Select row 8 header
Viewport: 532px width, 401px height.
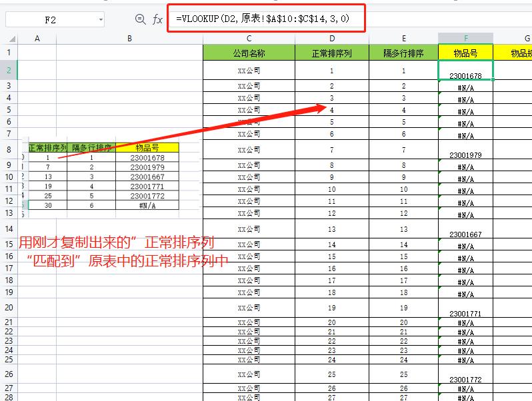(x=9, y=149)
